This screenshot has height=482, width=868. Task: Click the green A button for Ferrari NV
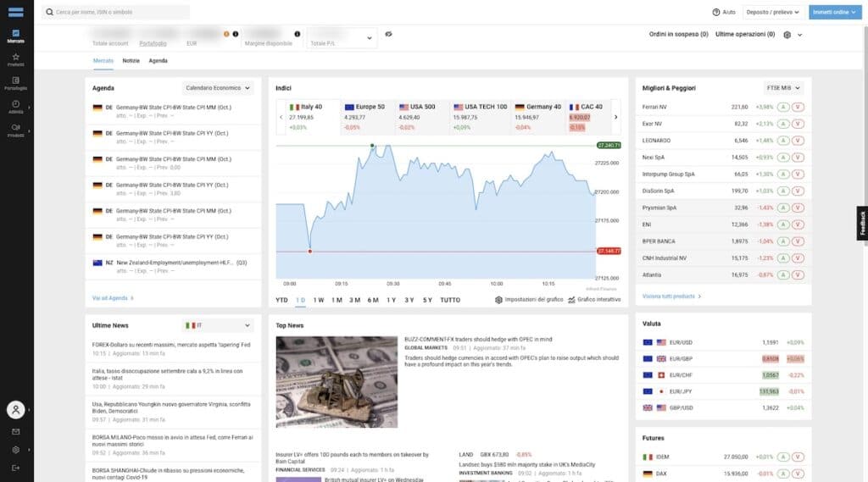[x=784, y=108]
